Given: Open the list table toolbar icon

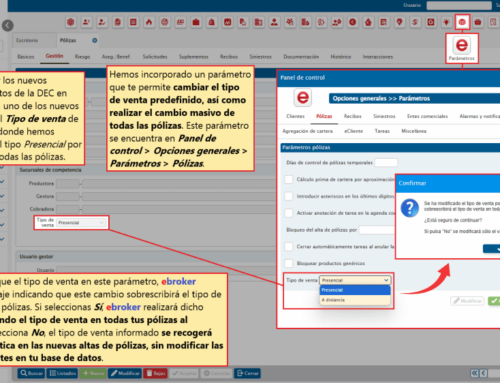Looking at the screenshot, I should point(133,22).
